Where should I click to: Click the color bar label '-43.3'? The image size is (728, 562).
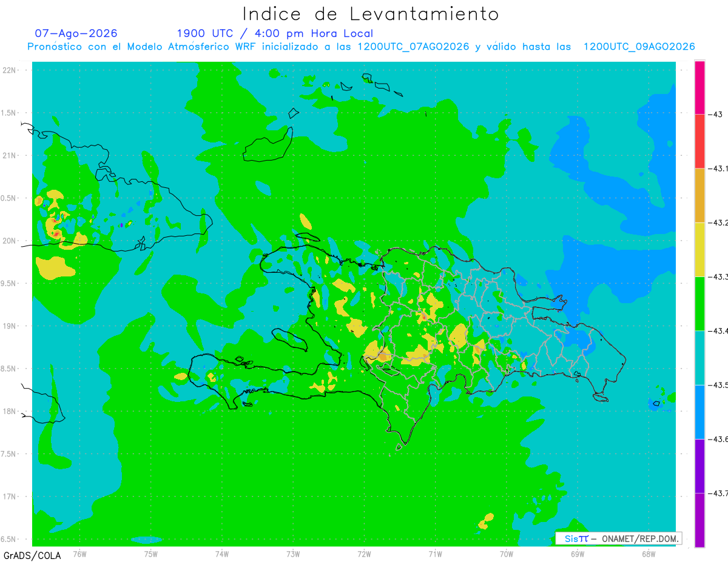[x=718, y=276]
